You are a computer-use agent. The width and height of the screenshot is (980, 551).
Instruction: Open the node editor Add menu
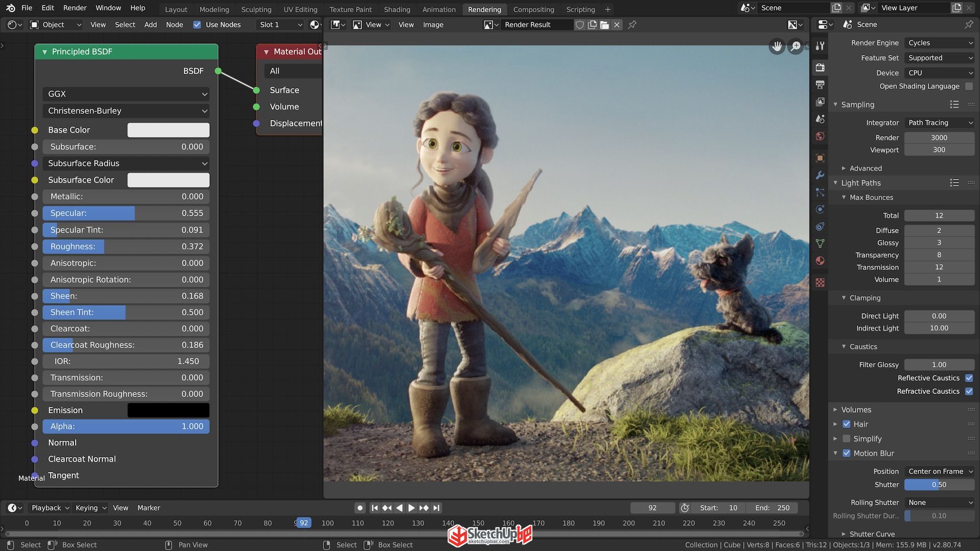tap(151, 24)
